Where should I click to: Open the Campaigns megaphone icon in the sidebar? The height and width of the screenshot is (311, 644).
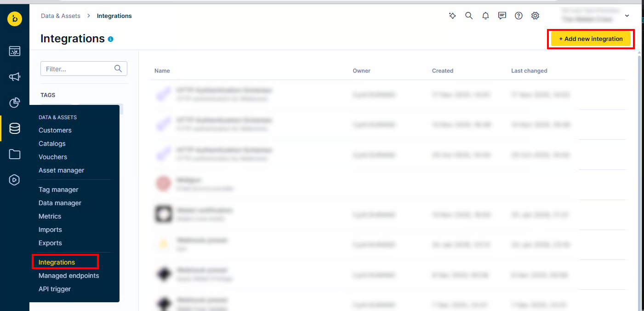(x=14, y=77)
